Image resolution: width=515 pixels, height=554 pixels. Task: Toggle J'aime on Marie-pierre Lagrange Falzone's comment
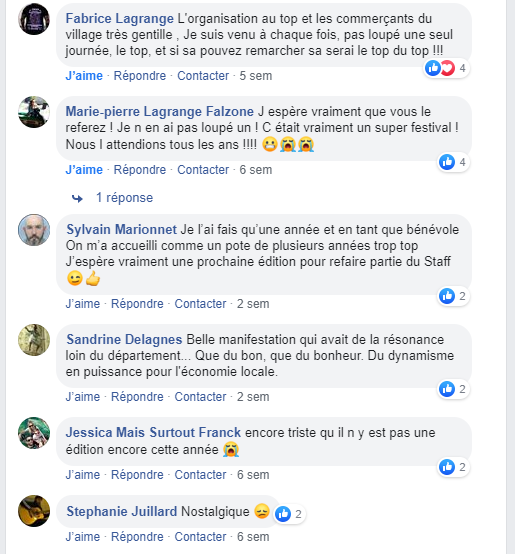(84, 170)
